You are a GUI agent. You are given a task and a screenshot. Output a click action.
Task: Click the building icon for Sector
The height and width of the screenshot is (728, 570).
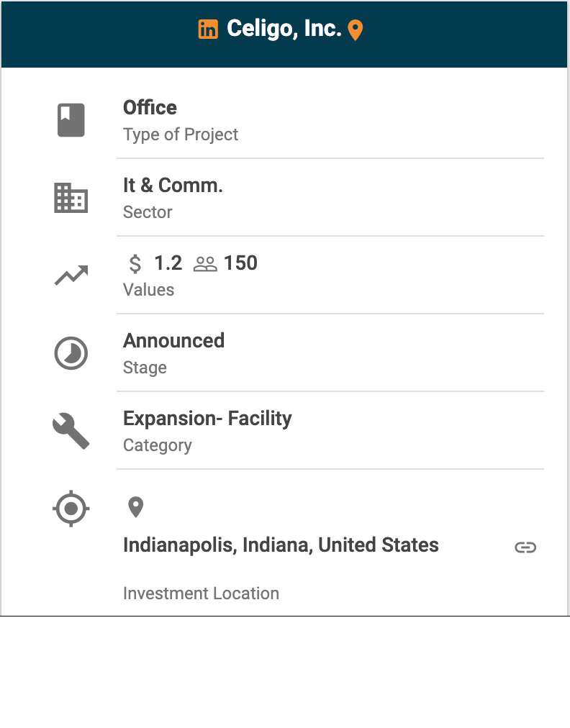point(71,198)
